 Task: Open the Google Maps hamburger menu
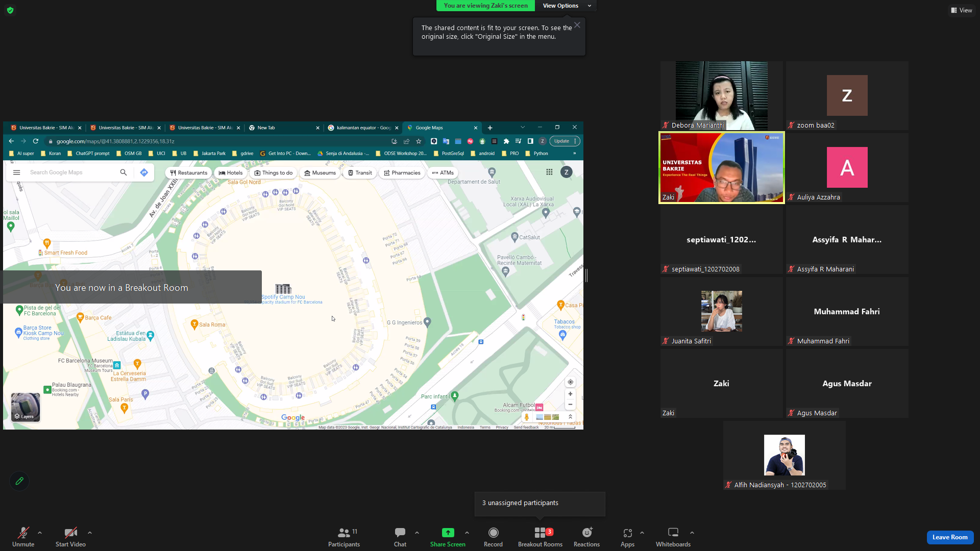[x=16, y=172]
